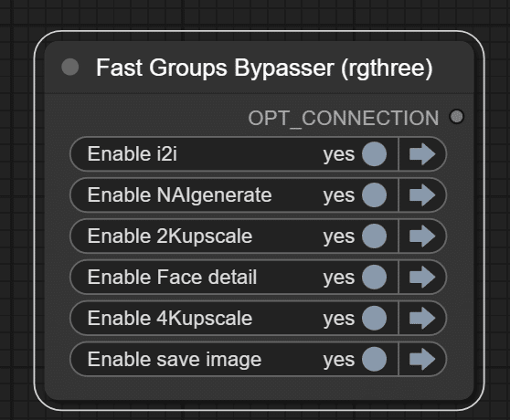
Task: Click the Enable save image row label
Action: [x=175, y=359]
